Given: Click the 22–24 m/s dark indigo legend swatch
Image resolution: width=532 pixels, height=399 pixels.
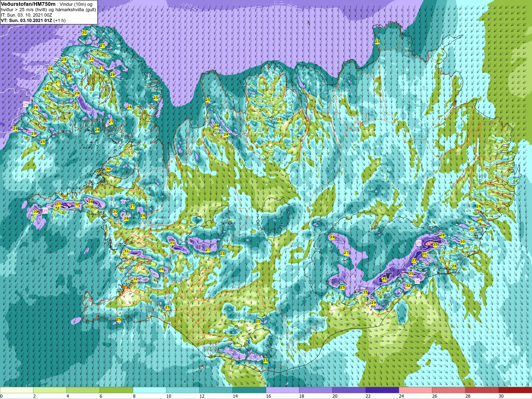Looking at the screenshot, I should tap(382, 390).
